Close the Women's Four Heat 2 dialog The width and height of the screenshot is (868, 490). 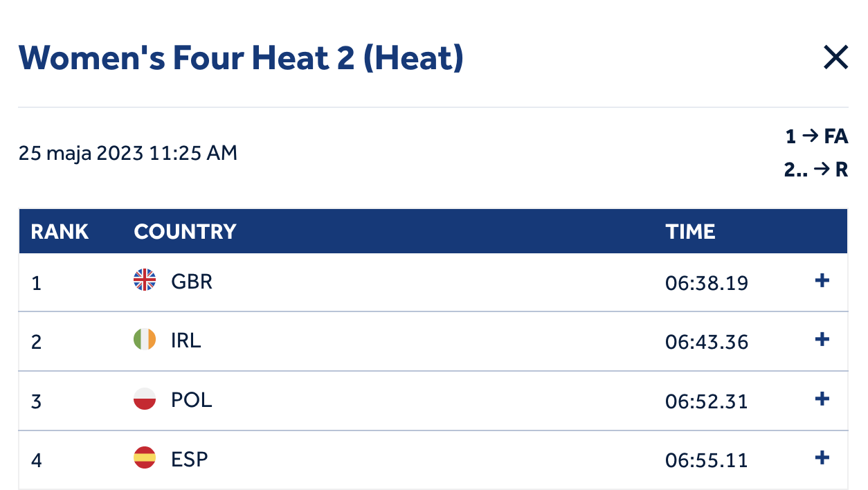pos(835,57)
